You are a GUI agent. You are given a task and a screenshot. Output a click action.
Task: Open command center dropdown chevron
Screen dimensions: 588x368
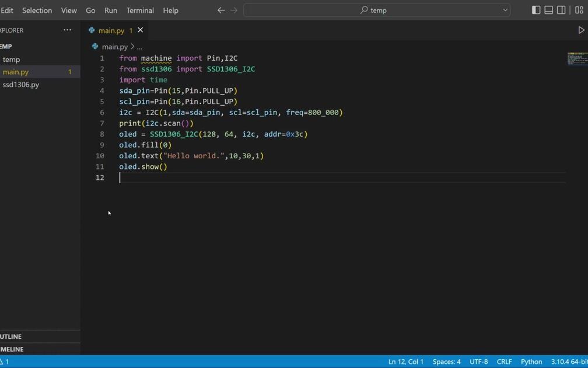coord(505,10)
